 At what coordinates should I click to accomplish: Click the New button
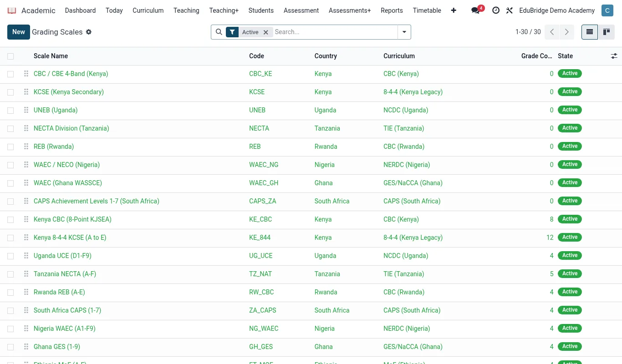click(x=19, y=32)
